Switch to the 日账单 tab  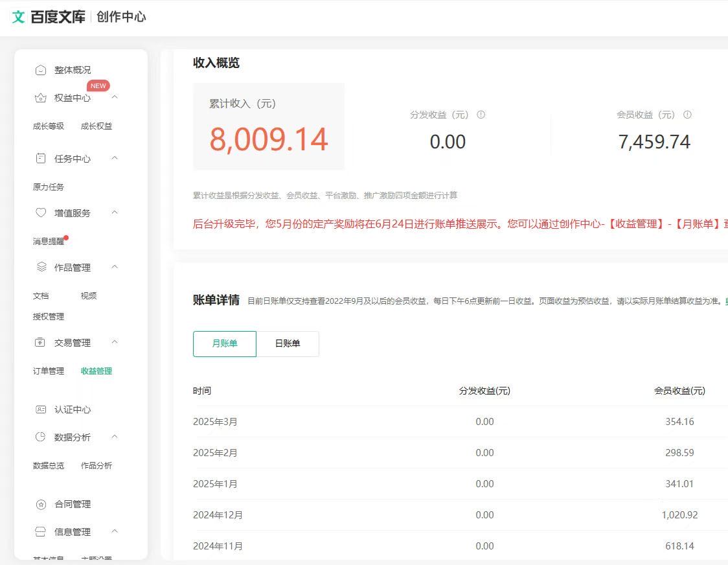tap(288, 344)
